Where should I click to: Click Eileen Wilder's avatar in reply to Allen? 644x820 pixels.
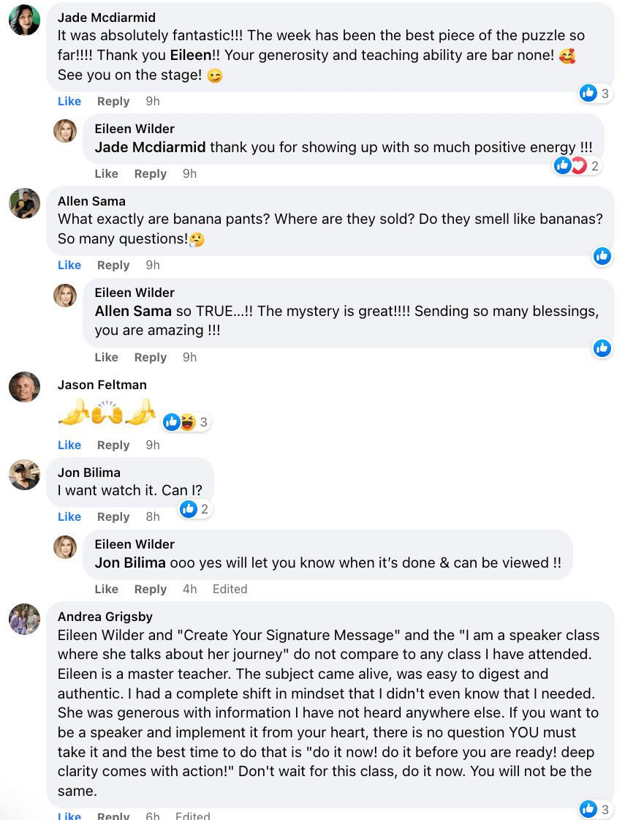[x=65, y=296]
